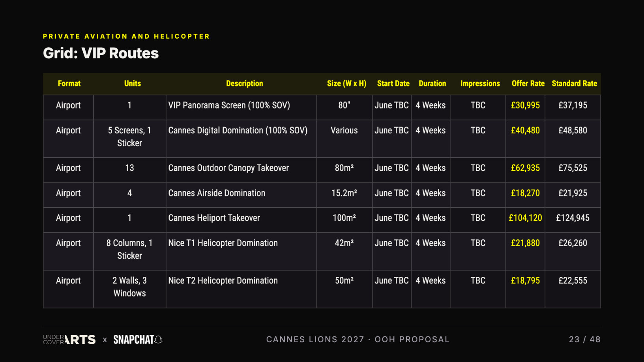Click the £30,995 offer rate
Viewport: 644px width, 362px height.
coord(525,105)
